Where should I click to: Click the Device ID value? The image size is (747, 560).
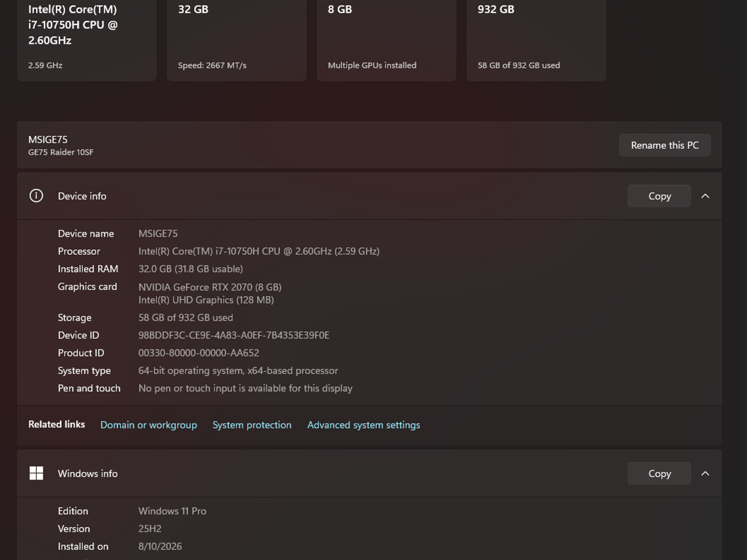(234, 335)
